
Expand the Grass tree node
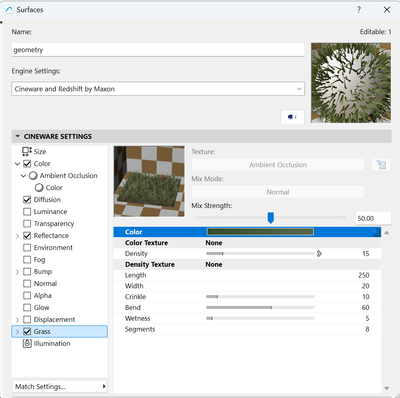[17, 332]
